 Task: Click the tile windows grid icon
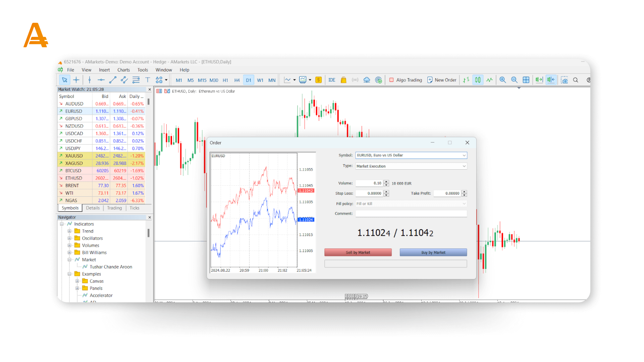click(526, 80)
